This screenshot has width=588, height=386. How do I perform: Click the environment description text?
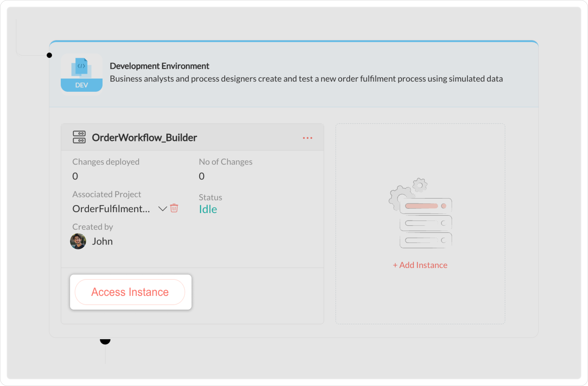pos(306,79)
